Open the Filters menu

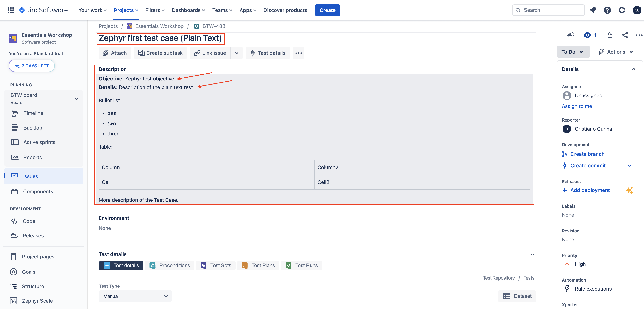(x=155, y=10)
